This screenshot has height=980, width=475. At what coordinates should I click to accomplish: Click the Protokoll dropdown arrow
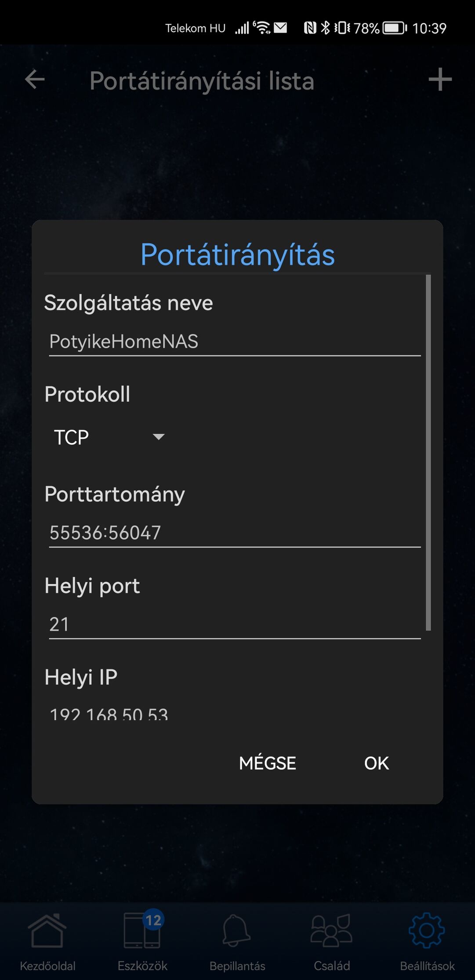pos(159,437)
